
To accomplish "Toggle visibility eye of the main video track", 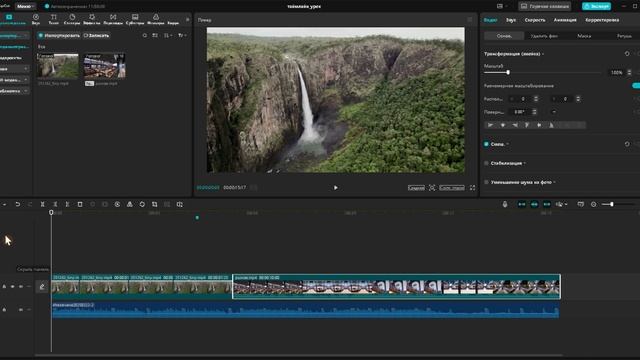I will (x=13, y=287).
